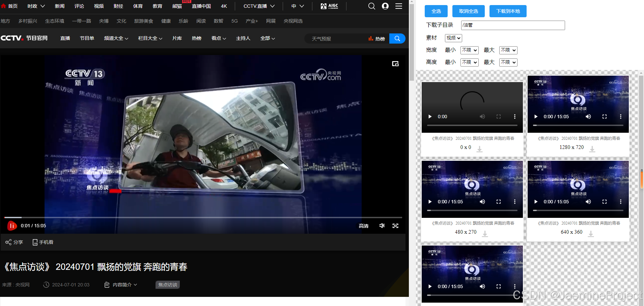Open 宽度 最大 dropdown
644x306 pixels.
click(x=508, y=50)
